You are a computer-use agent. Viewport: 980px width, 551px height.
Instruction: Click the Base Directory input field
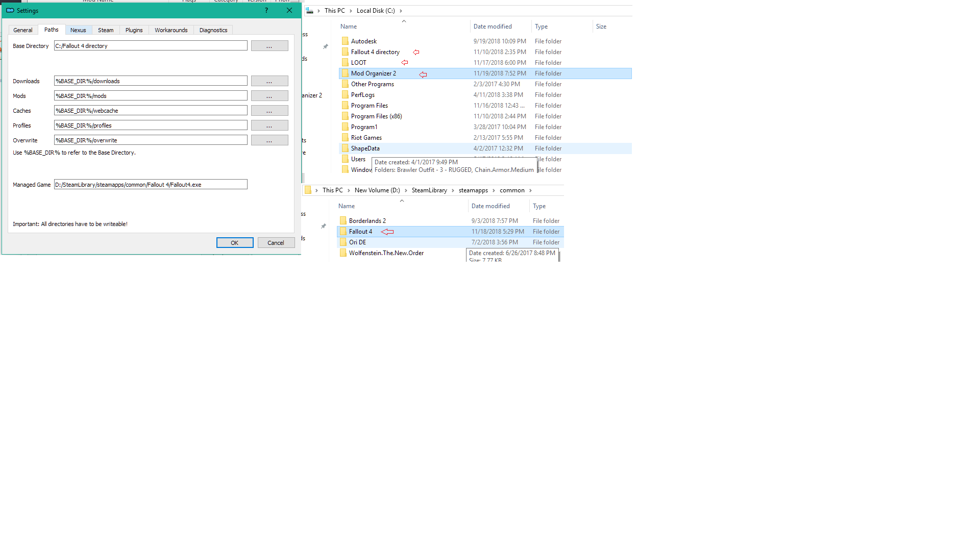(151, 46)
